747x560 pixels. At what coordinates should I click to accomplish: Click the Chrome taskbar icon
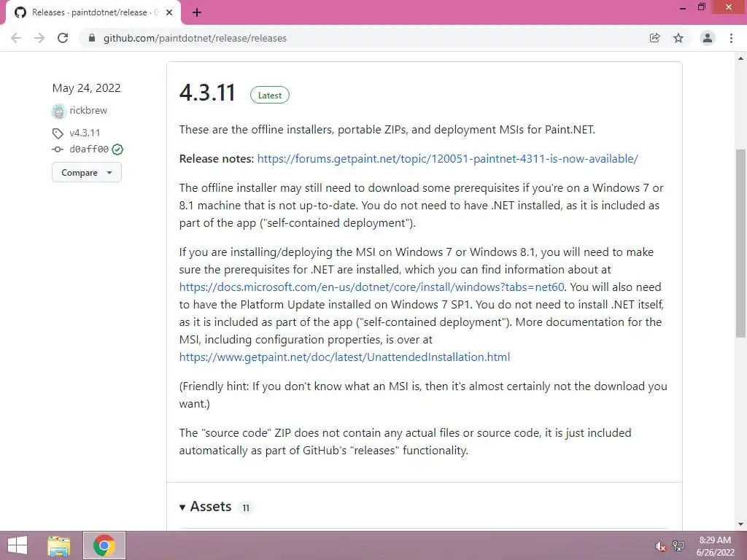click(x=104, y=545)
